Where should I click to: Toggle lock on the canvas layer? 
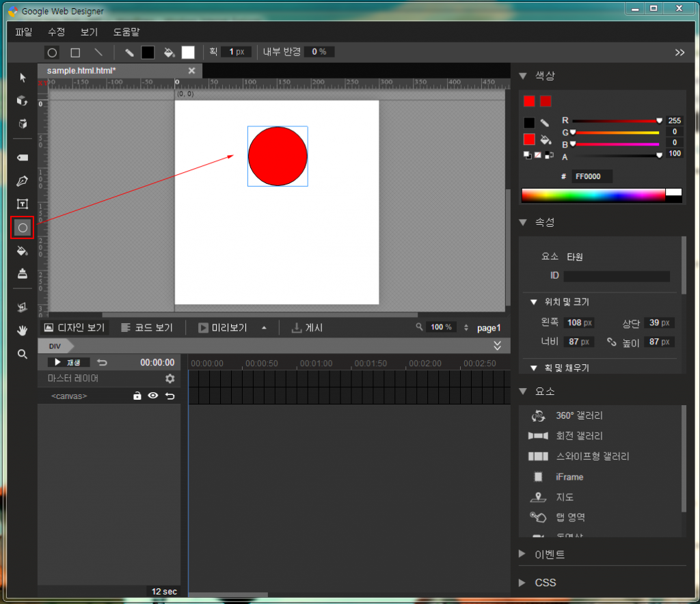point(137,396)
